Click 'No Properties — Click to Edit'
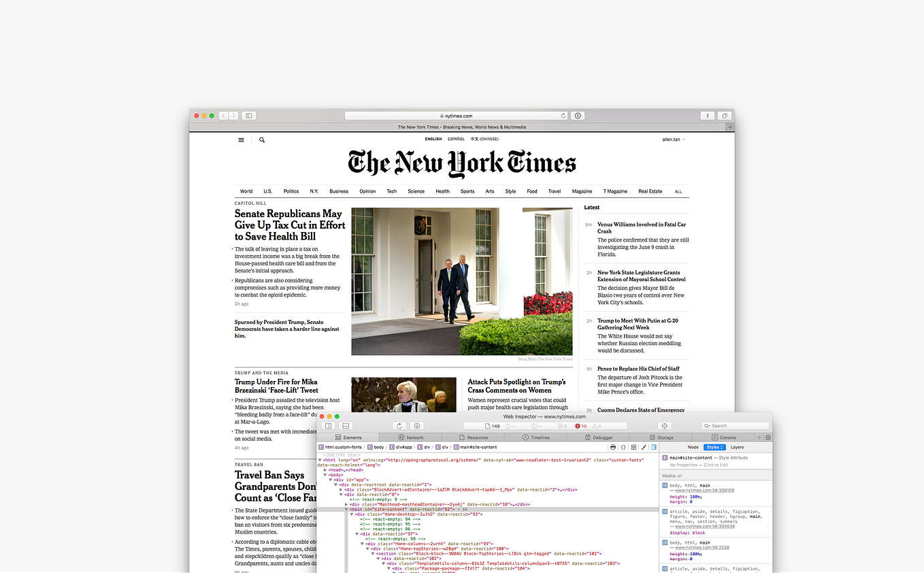924x573 pixels. click(698, 465)
